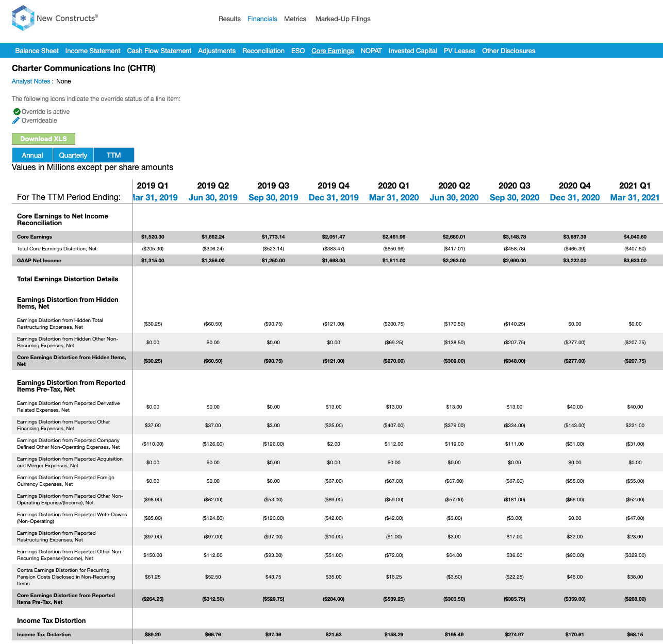Open the Financials top navigation item
663x644 pixels.
click(x=262, y=19)
